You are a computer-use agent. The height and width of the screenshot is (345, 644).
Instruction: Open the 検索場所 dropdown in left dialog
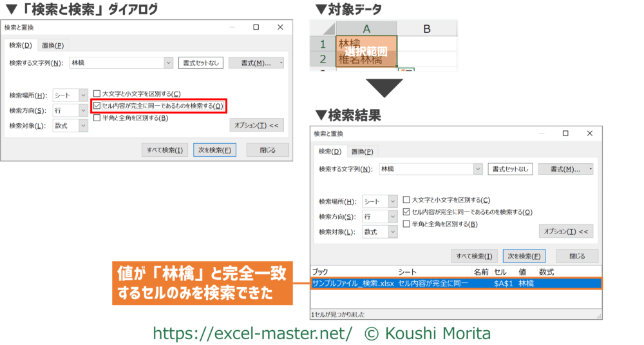click(x=82, y=95)
